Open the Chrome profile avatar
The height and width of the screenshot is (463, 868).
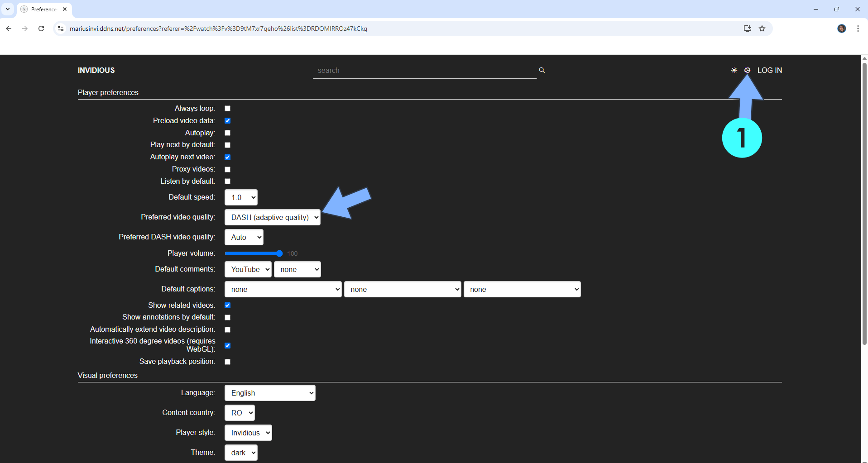click(841, 29)
